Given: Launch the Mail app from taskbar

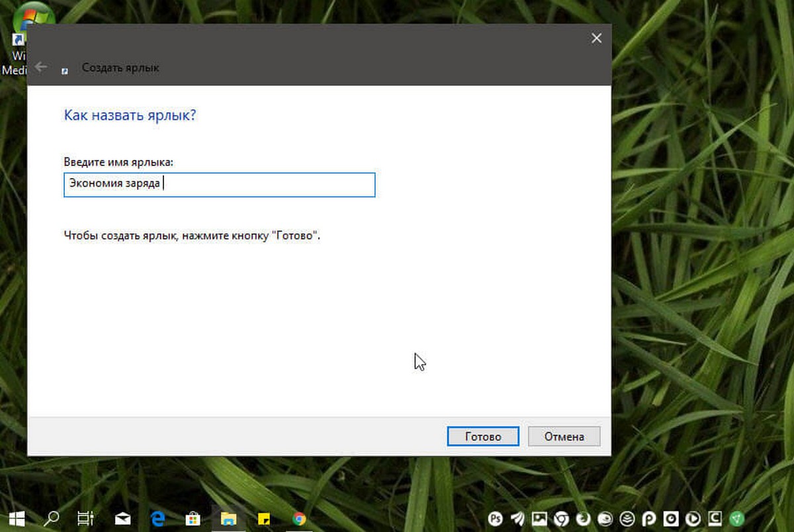Looking at the screenshot, I should coord(122,518).
